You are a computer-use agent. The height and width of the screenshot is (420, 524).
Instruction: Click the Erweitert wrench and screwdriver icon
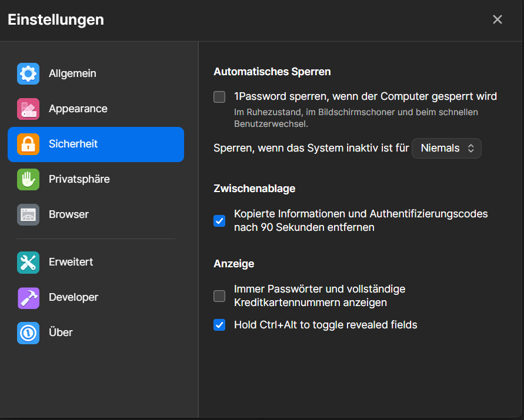tap(28, 263)
